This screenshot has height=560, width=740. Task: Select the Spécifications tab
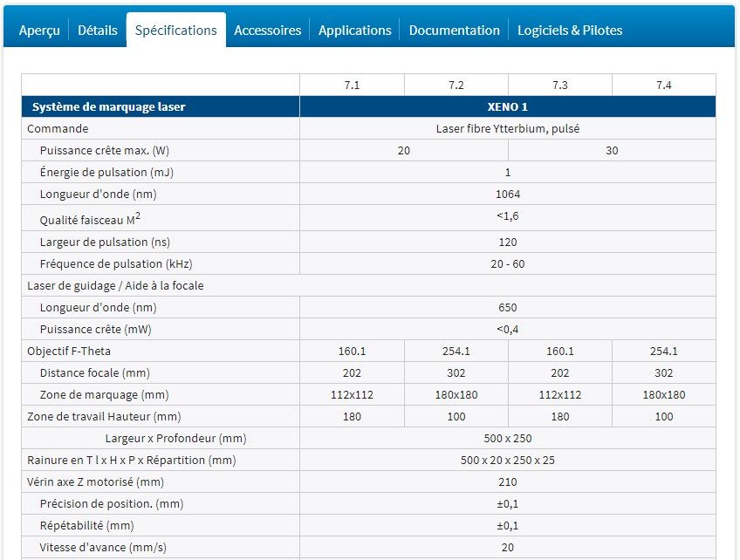pyautogui.click(x=176, y=29)
